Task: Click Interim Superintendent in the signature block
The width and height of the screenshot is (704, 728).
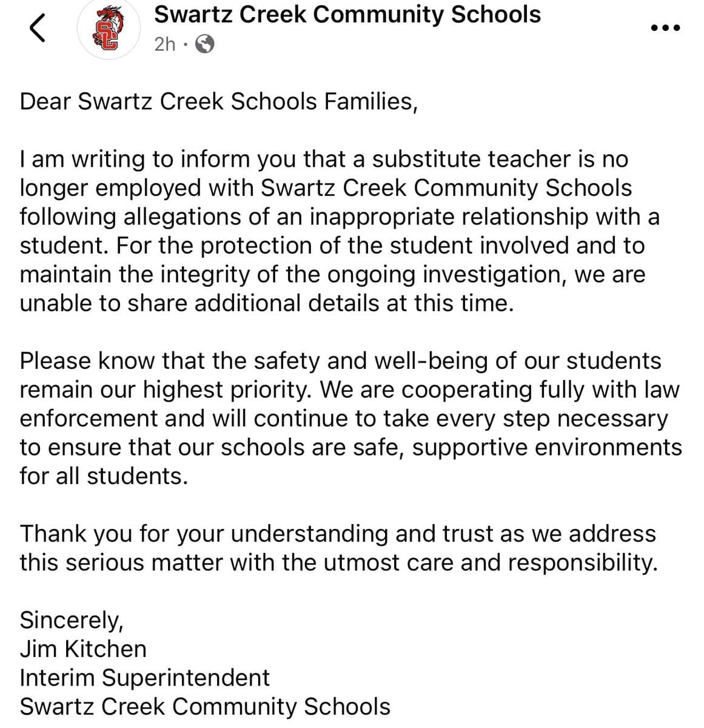Action: (145, 677)
